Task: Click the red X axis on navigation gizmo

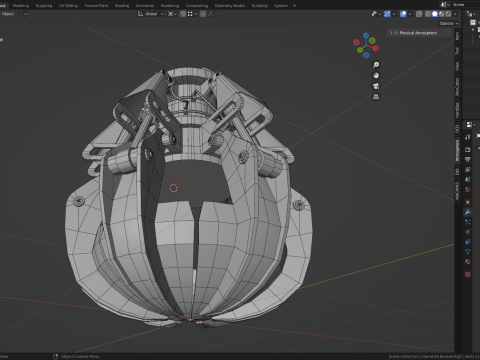Action: point(376,48)
